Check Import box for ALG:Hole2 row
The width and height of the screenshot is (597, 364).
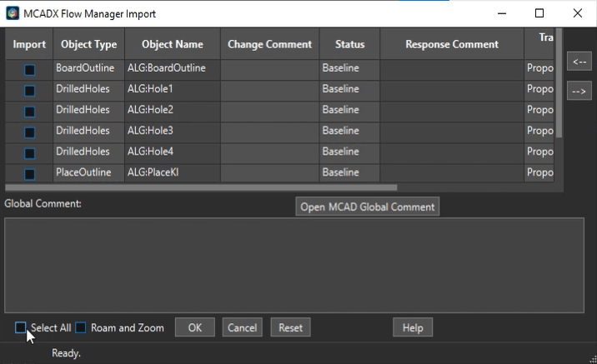(x=29, y=112)
